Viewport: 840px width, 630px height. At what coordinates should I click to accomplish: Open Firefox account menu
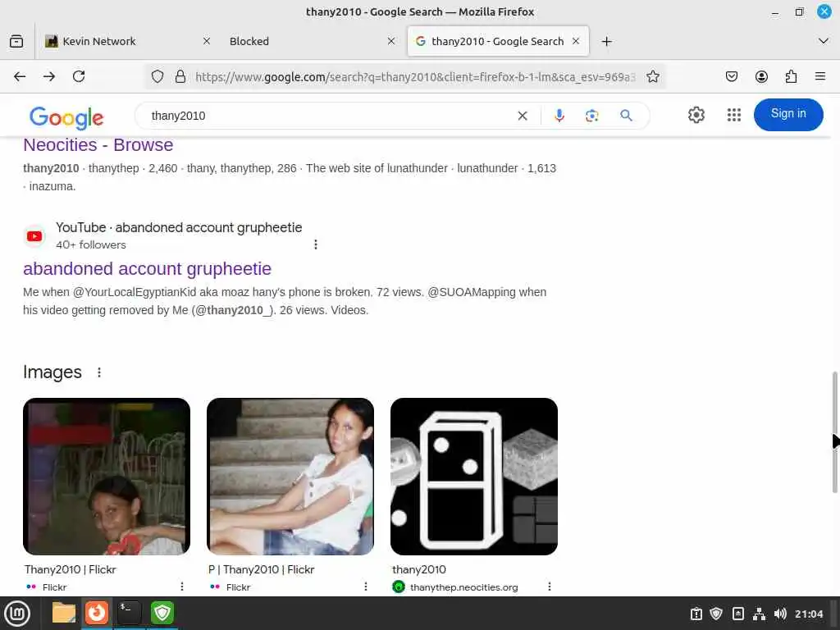(x=761, y=76)
